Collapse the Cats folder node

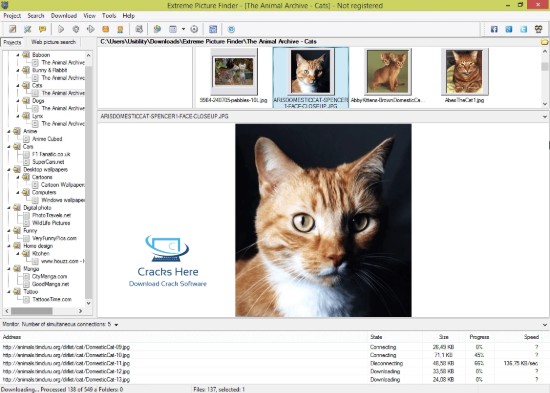coord(18,86)
